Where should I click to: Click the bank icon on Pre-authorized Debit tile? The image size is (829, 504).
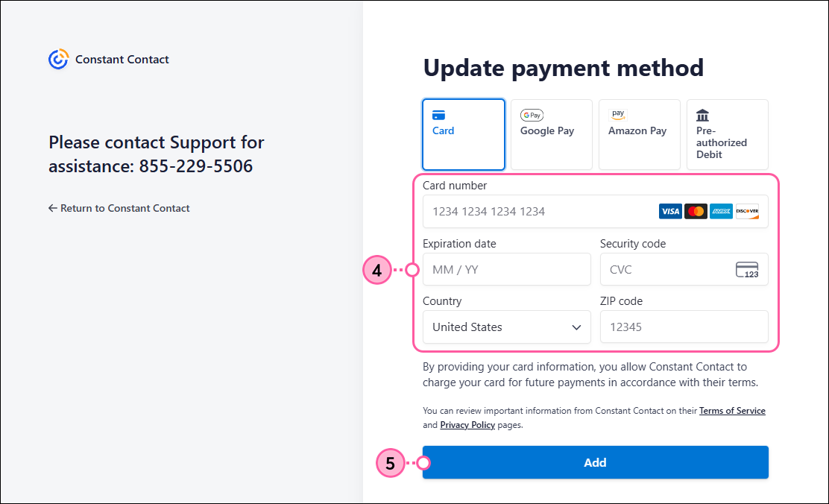pyautogui.click(x=702, y=115)
